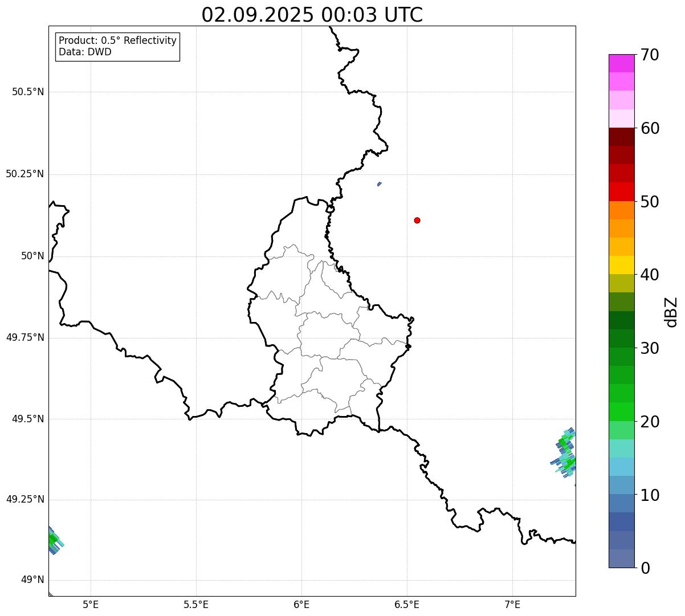This screenshot has width=685, height=616.
Task: Pick the bright red swatch just above 50 dBZ
Action: click(621, 192)
